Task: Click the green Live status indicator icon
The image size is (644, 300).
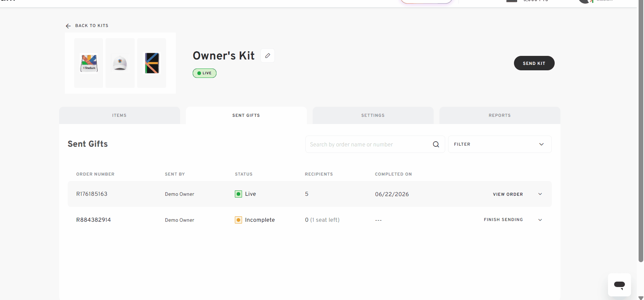Action: [x=238, y=194]
